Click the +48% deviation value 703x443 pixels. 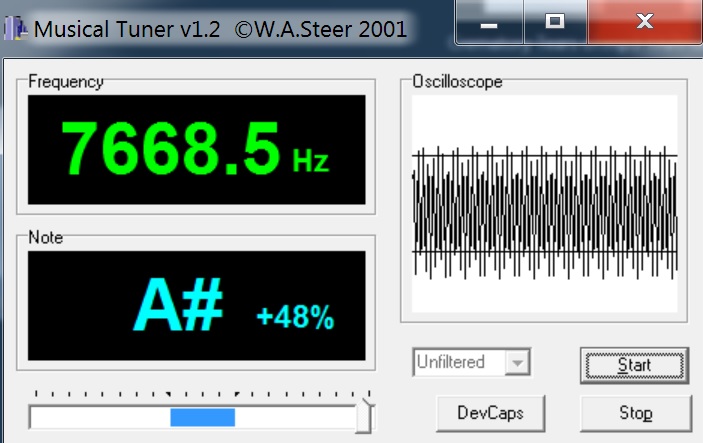295,317
